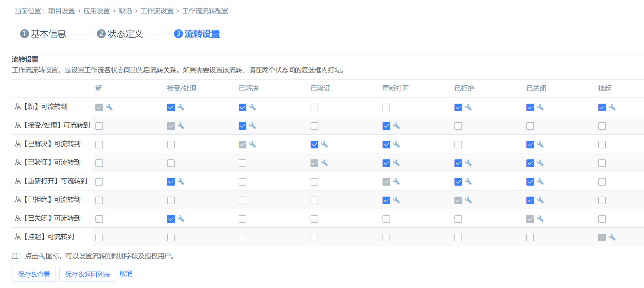The image size is (644, 288).
Task: Click the wrench icon for 新→接受/处理 transition
Action: (181, 107)
